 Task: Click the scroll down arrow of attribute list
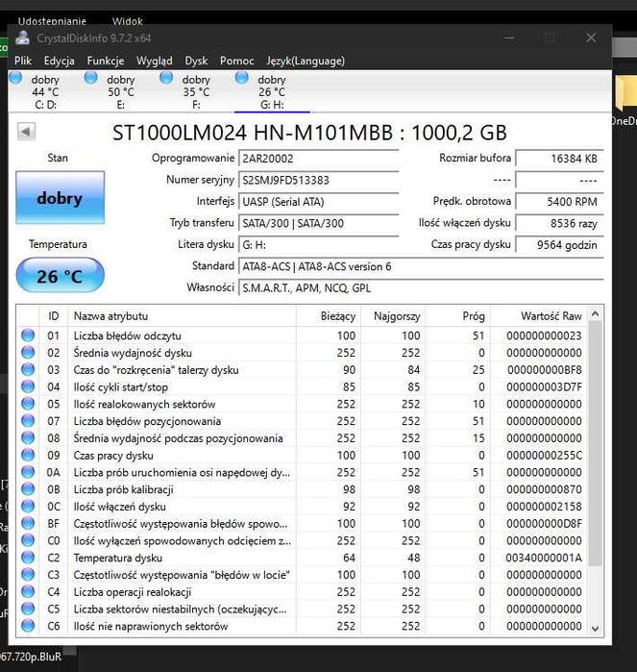[595, 629]
